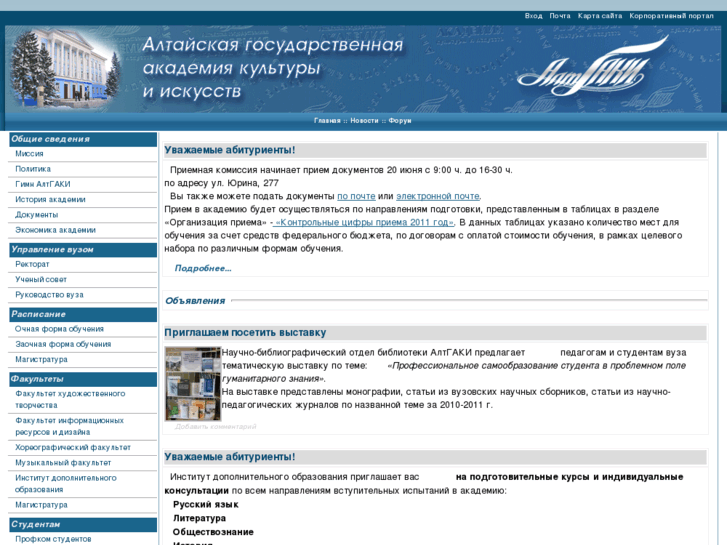Open the Почта link in top bar

tap(560, 16)
